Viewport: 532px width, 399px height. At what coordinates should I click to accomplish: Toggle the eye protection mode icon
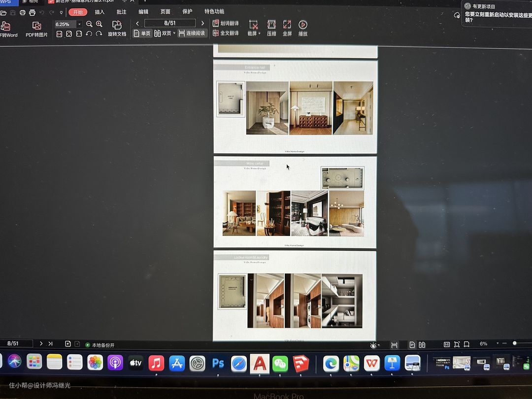click(374, 345)
